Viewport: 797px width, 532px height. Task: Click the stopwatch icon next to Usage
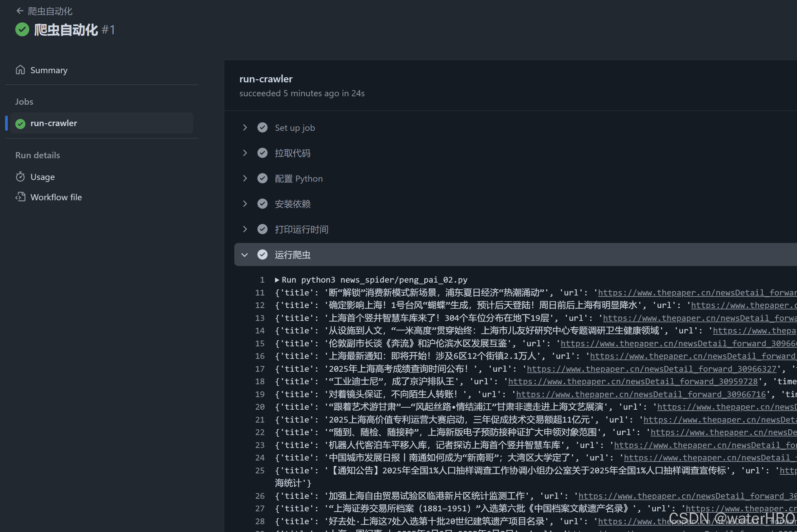click(20, 177)
